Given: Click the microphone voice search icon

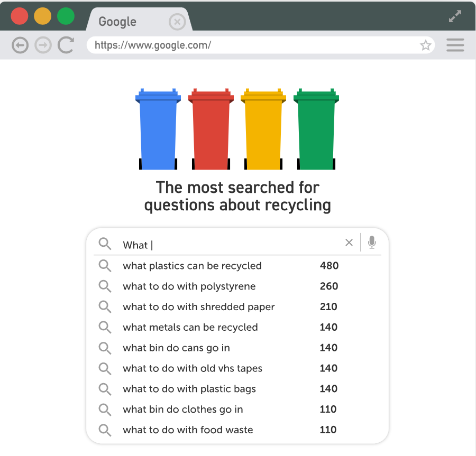Looking at the screenshot, I should click(372, 243).
